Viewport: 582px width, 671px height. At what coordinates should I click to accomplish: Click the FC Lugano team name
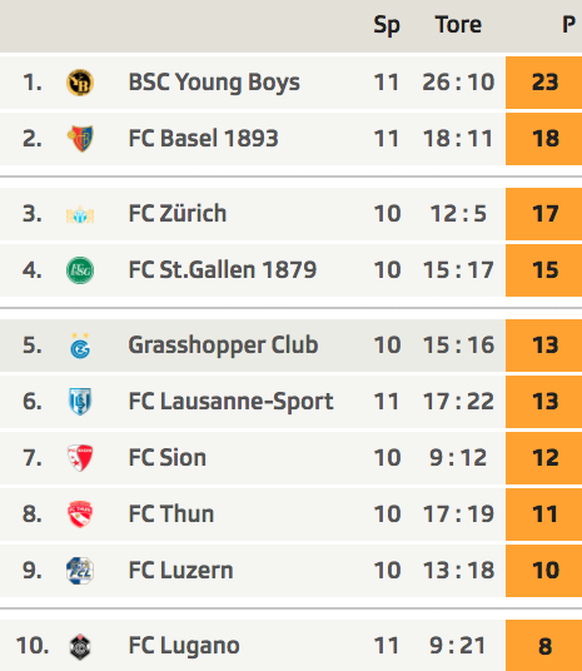click(184, 646)
